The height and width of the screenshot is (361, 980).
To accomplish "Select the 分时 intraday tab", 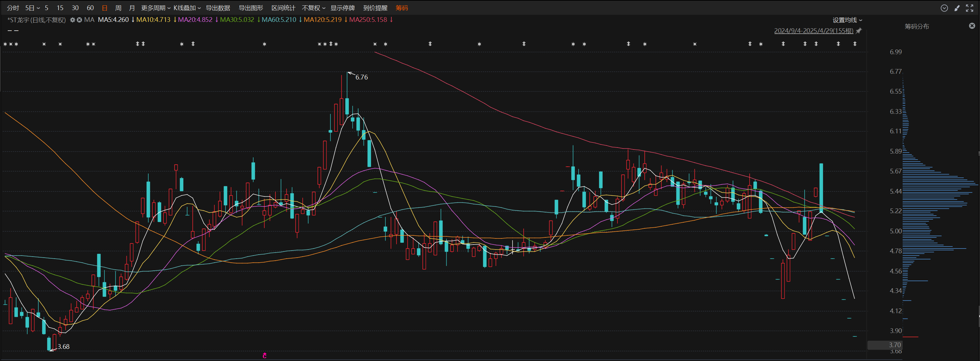I will pyautogui.click(x=13, y=8).
